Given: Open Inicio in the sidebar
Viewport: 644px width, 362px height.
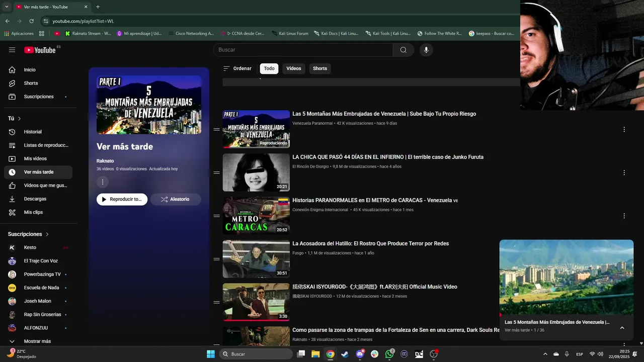Looking at the screenshot, I should pyautogui.click(x=38, y=70).
